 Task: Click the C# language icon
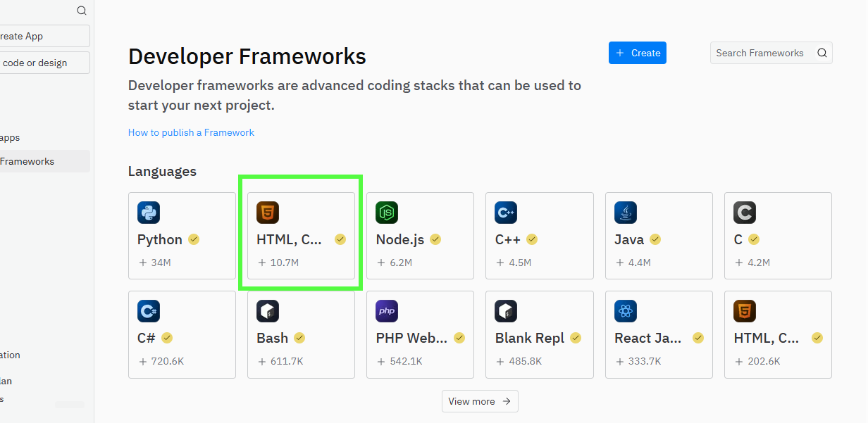(149, 311)
